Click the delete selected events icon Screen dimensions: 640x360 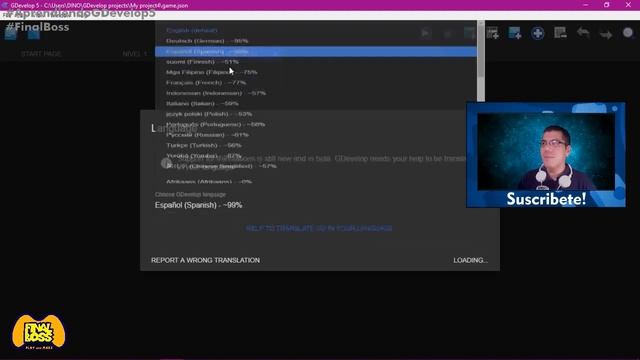pos(560,33)
